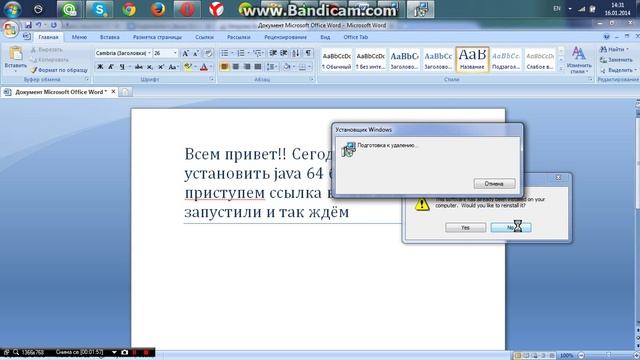Toggle superscript x² formatting
Image resolution: width=640 pixels, height=360 pixels.
(x=161, y=67)
